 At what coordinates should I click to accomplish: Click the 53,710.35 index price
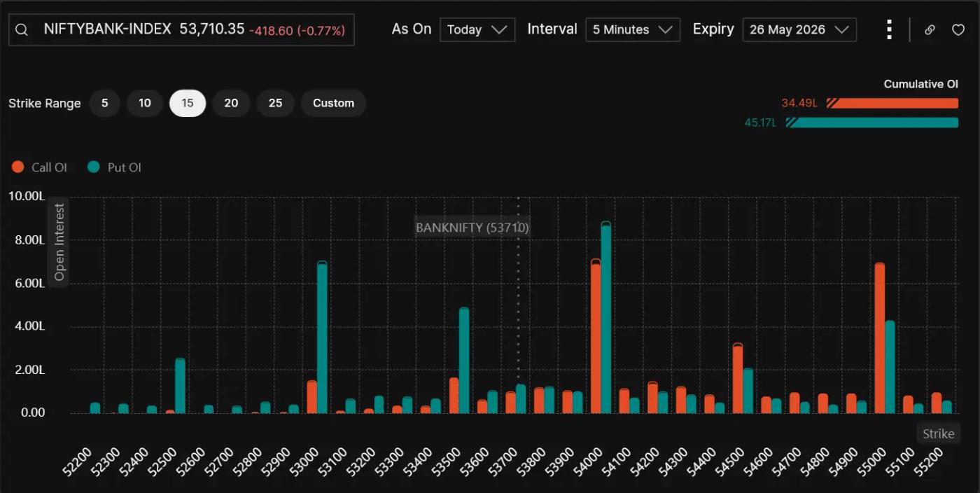[212, 29]
